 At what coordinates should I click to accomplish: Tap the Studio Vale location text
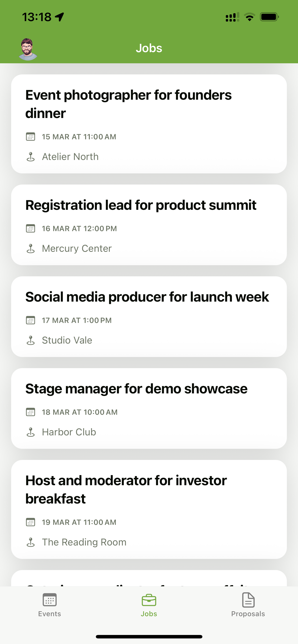pos(67,340)
